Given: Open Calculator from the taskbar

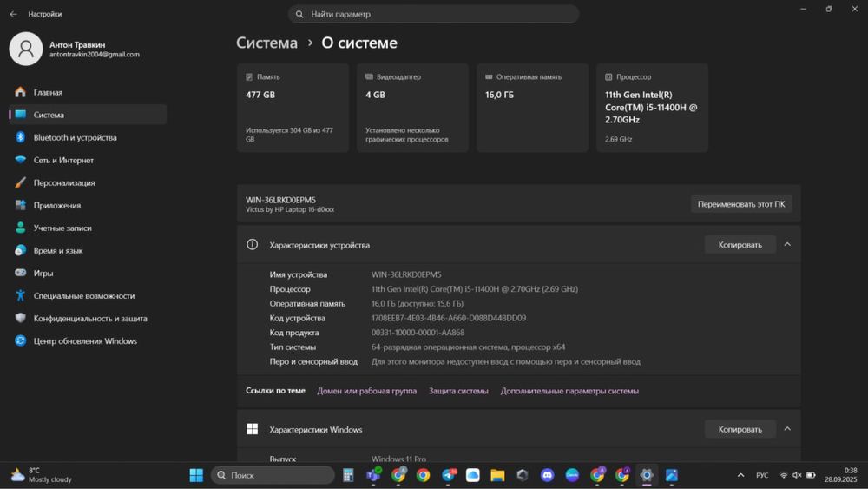Looking at the screenshot, I should click(x=348, y=475).
